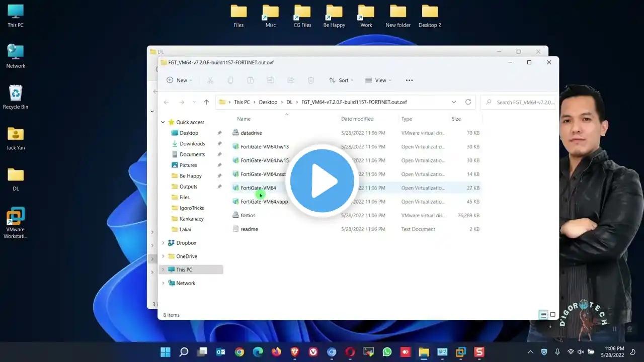Viewport: 644px width, 362px height.
Task: Open the Sort dropdown menu
Action: pyautogui.click(x=341, y=80)
